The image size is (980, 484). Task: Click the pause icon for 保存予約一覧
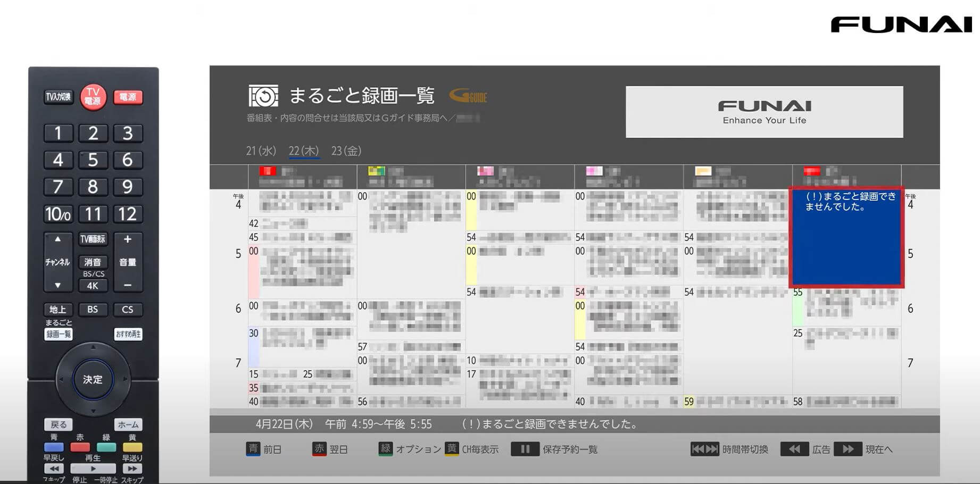coord(525,449)
